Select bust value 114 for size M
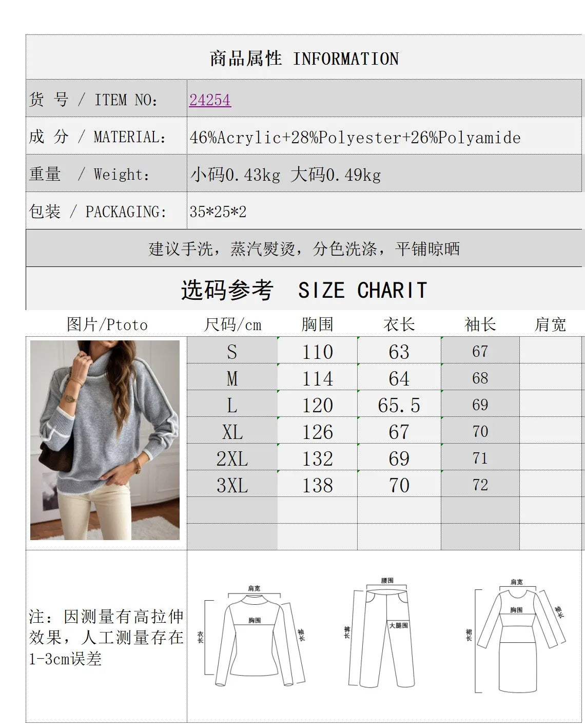This screenshot has height=728, width=585. [x=318, y=378]
